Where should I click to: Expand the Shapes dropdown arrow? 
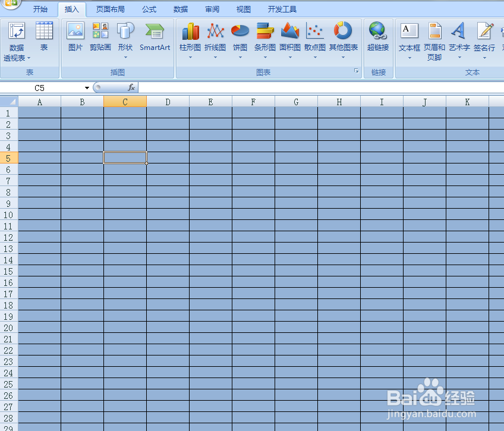[125, 57]
